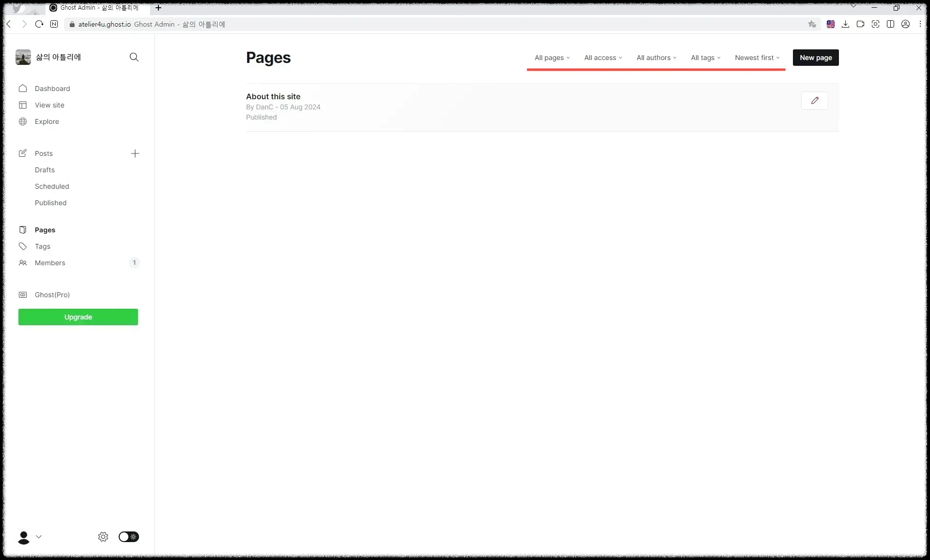Select the Published posts filter
Screen dimensions: 930x560
(50, 203)
